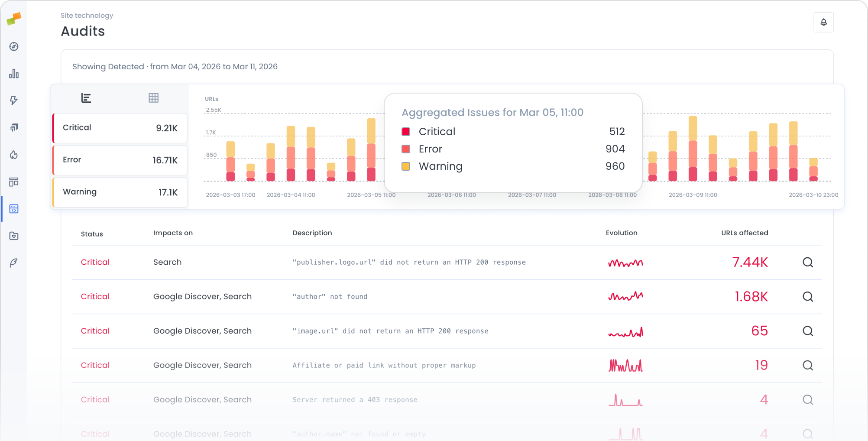Toggle the Error issues filter

(x=119, y=160)
